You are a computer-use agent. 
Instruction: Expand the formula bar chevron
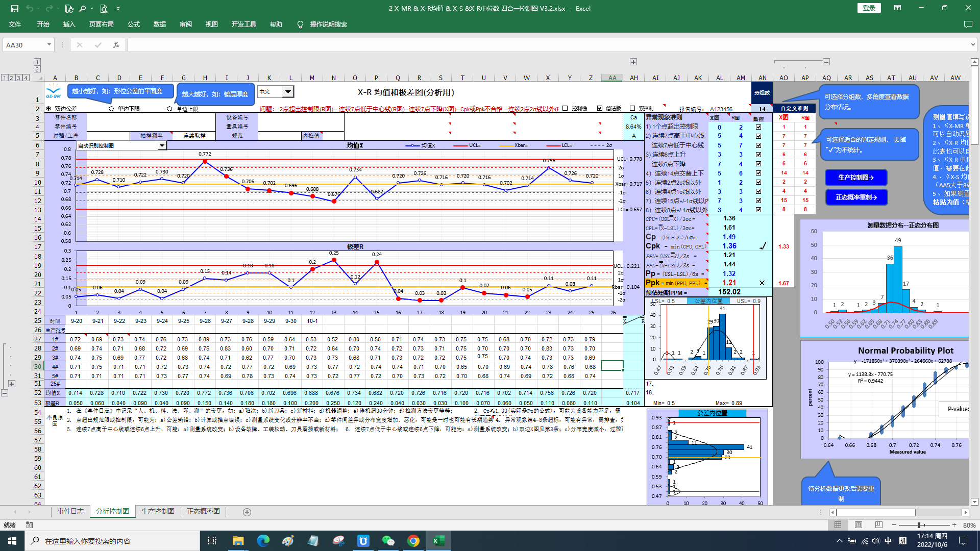[x=973, y=45]
